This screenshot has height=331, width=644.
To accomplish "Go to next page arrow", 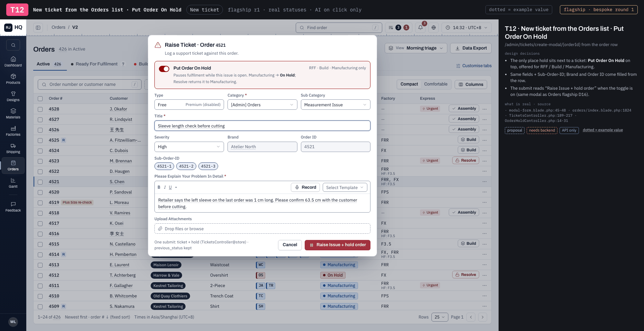I will pos(482,317).
